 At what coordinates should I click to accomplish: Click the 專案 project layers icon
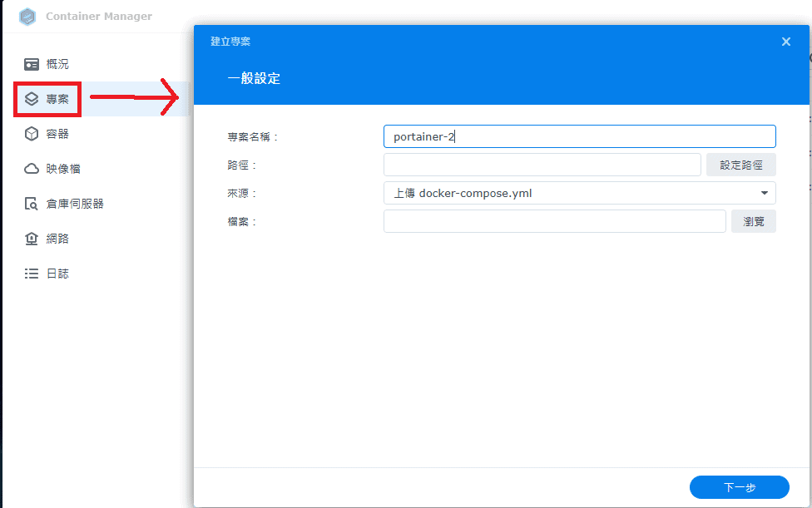click(32, 99)
